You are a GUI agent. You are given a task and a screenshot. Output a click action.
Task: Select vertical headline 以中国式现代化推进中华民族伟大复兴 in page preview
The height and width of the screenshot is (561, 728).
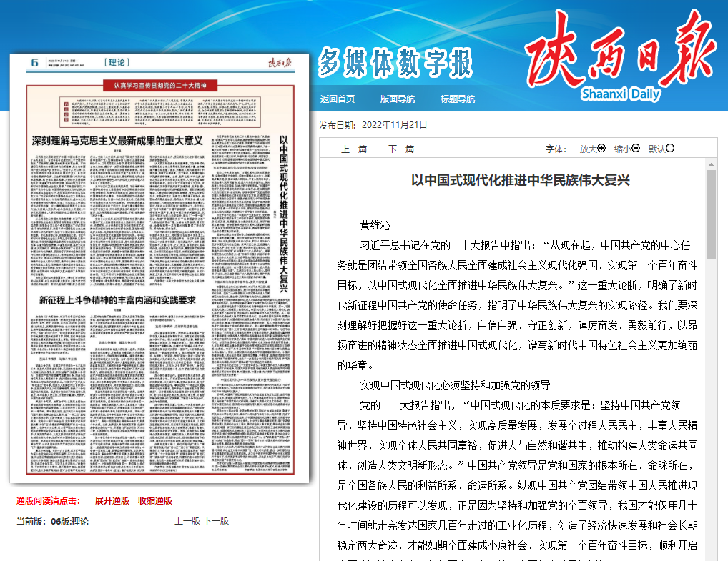pyautogui.click(x=284, y=214)
